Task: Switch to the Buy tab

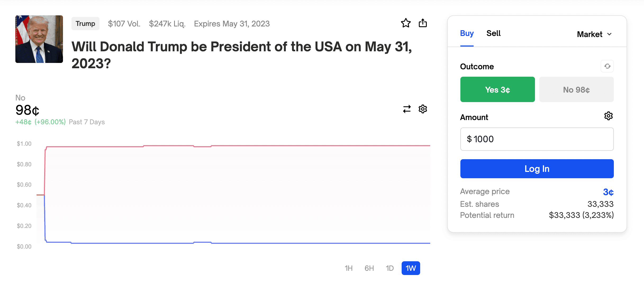Action: pyautogui.click(x=467, y=33)
